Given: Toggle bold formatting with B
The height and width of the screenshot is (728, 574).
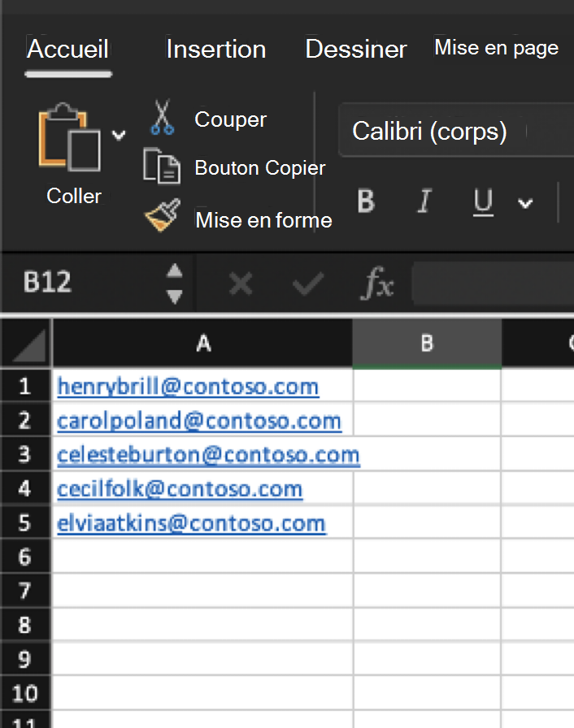Looking at the screenshot, I should pos(366,201).
